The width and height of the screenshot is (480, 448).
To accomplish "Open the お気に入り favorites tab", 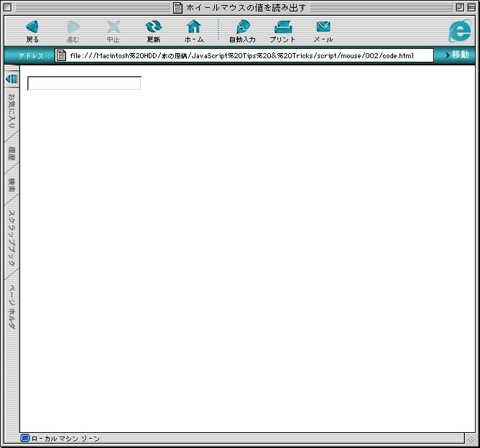I will pos(11,111).
